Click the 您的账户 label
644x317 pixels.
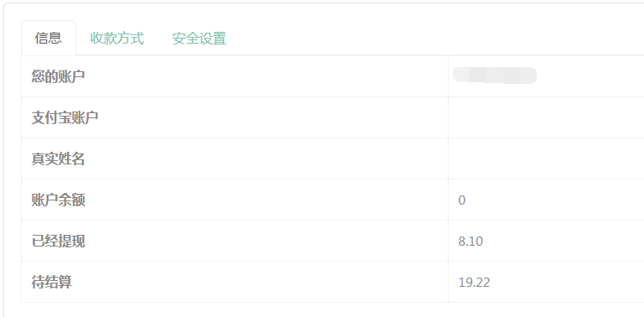[x=59, y=76]
